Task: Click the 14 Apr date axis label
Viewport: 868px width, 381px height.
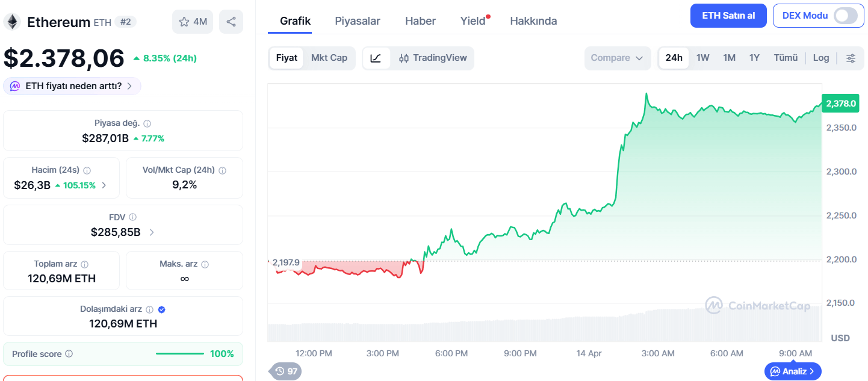Action: pos(589,353)
